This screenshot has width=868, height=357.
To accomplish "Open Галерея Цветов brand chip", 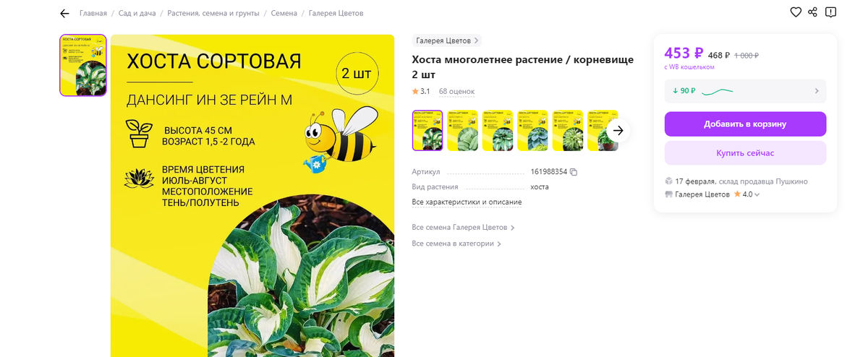I will pos(446,41).
